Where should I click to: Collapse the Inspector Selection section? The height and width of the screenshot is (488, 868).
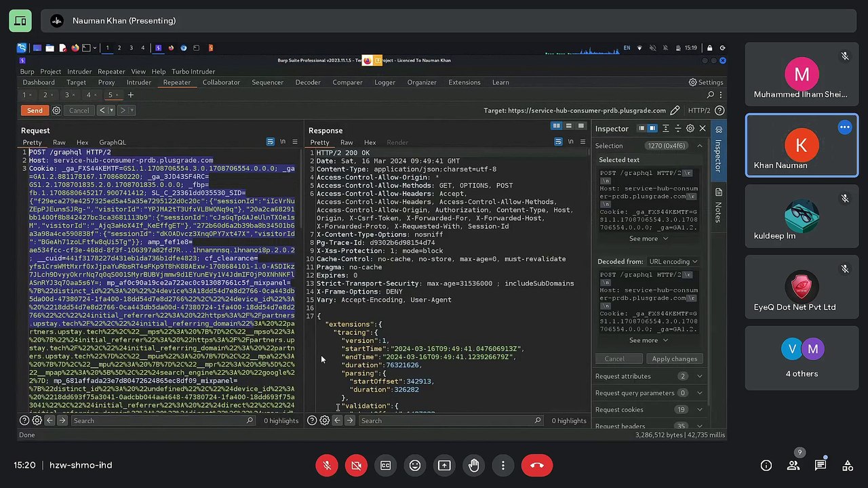(700, 146)
